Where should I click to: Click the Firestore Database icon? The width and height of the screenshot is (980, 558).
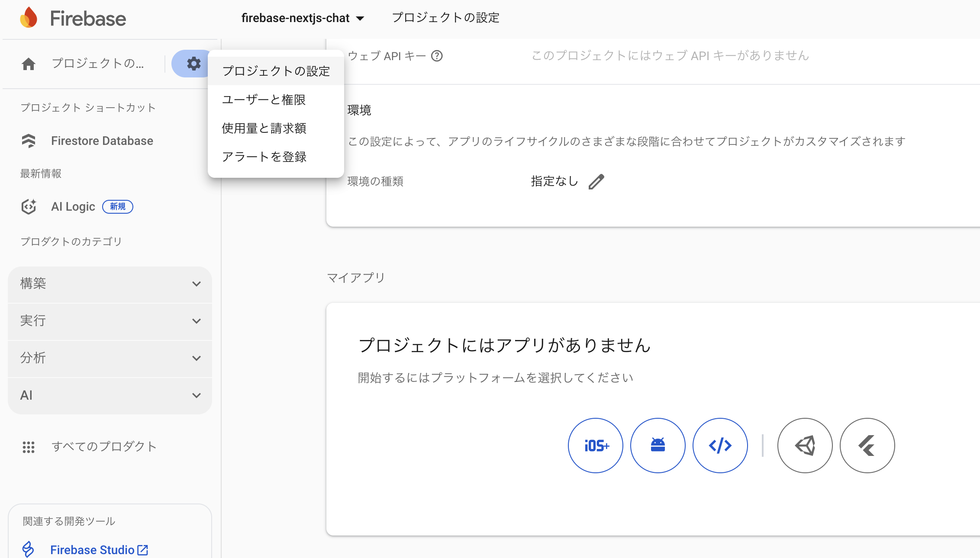click(x=29, y=141)
